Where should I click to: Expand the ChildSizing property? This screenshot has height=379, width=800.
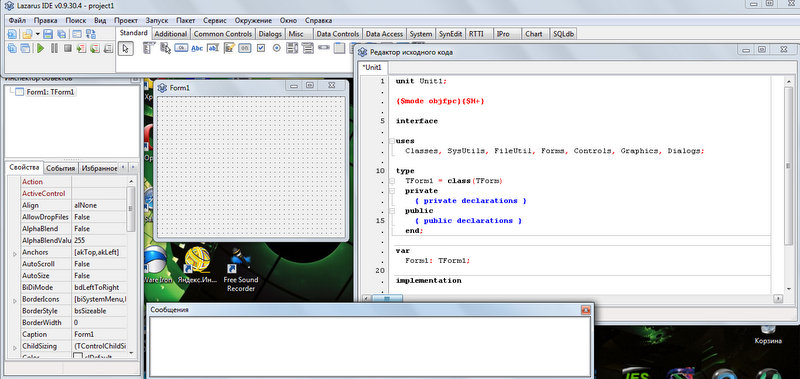point(14,347)
